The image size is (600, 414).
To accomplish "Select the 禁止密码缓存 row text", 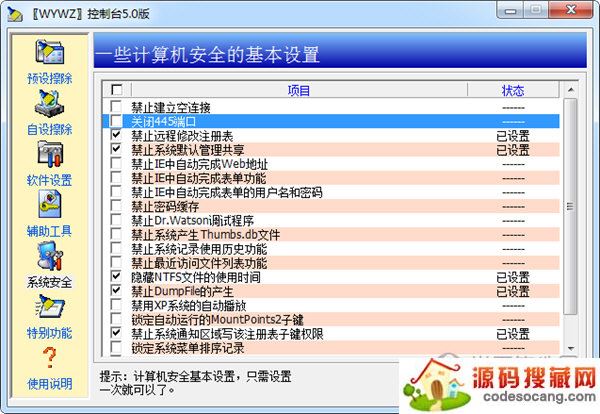I will 165,207.
